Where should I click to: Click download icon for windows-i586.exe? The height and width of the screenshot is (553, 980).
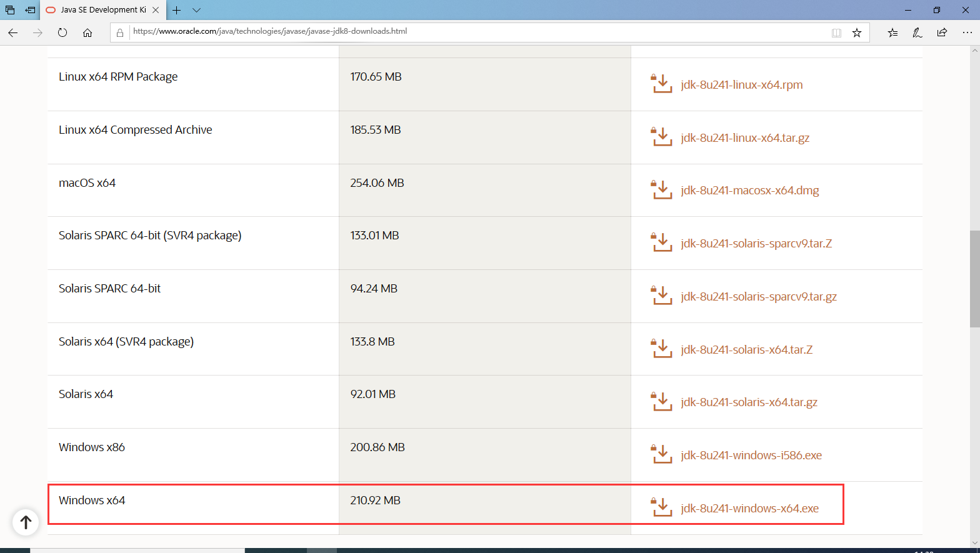point(661,454)
